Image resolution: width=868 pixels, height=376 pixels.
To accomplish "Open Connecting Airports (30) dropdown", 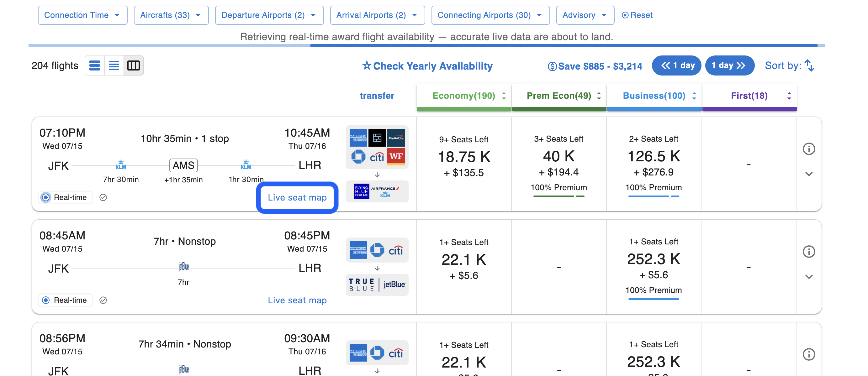I will (490, 15).
